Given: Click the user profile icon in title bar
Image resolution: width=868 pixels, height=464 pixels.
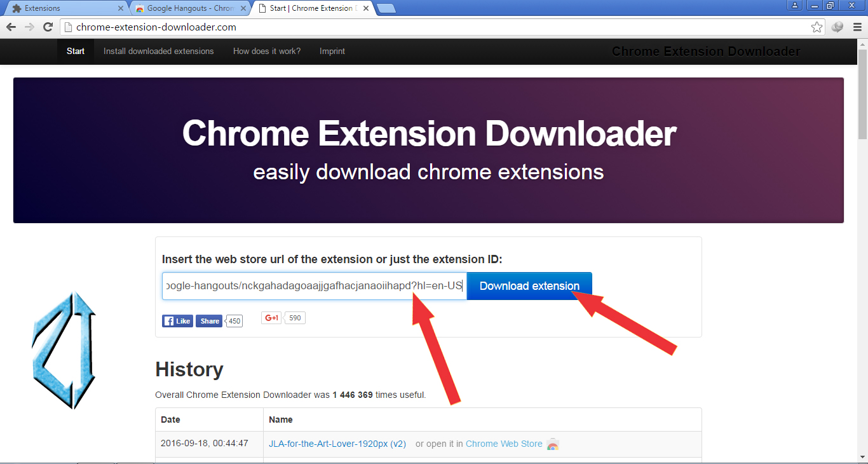Looking at the screenshot, I should coord(796,5).
